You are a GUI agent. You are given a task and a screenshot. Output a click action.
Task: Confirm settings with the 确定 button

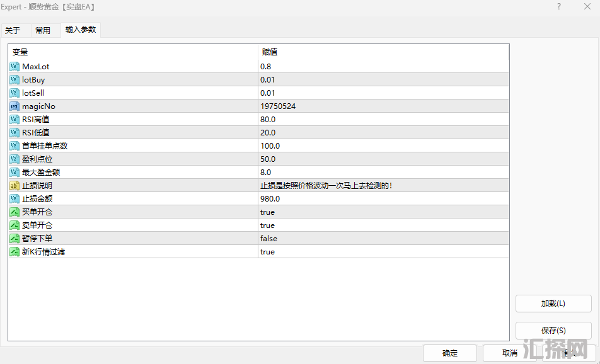[x=450, y=353]
